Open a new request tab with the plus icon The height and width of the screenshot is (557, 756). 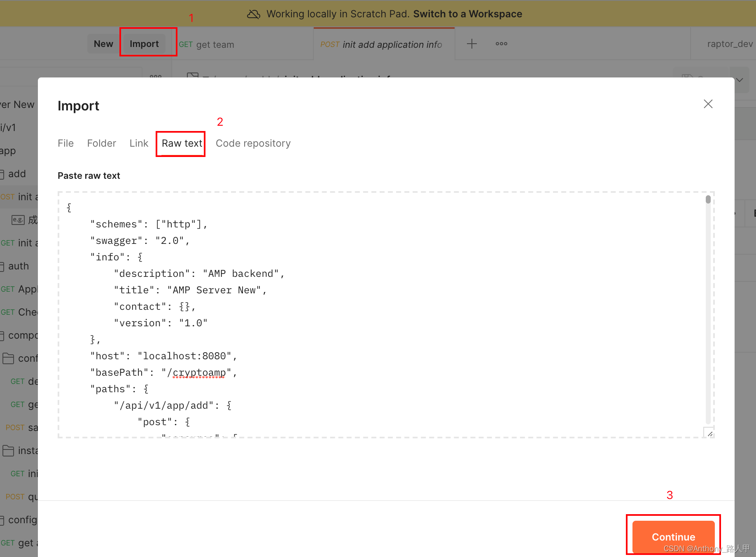coord(471,44)
